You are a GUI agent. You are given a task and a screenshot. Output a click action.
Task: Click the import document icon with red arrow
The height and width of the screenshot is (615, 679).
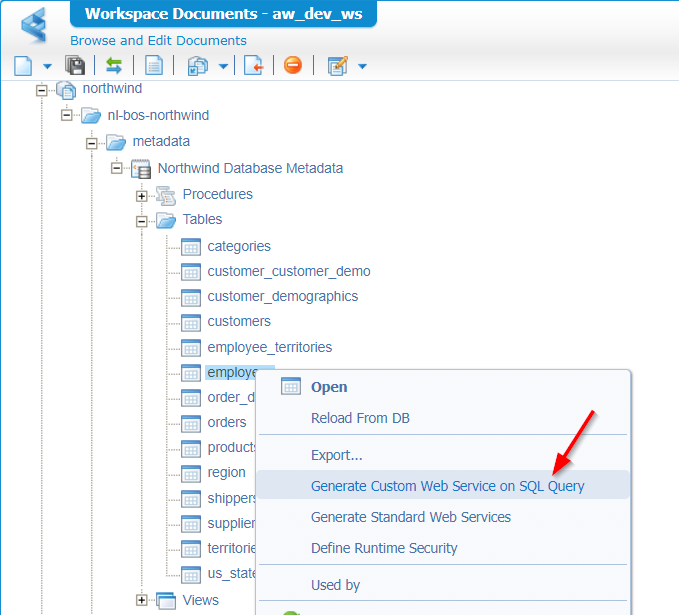[x=254, y=66]
